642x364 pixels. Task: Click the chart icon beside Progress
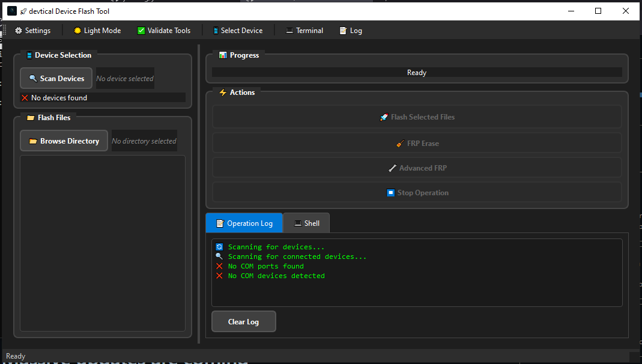point(223,55)
